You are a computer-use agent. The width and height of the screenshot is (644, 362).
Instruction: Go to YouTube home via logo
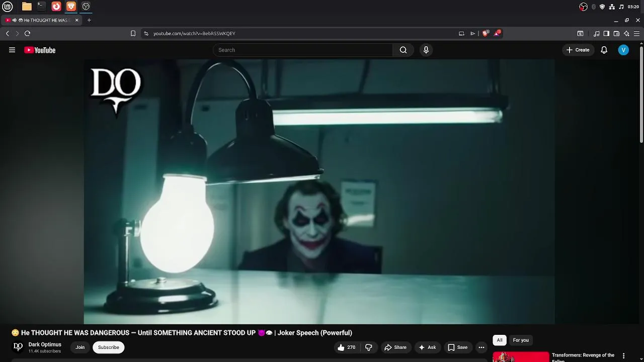click(40, 50)
